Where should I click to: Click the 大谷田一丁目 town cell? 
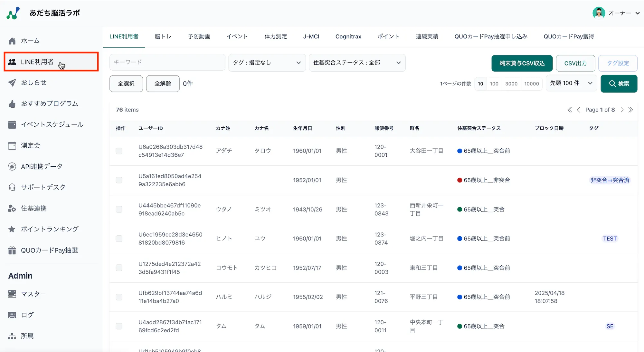coord(426,151)
